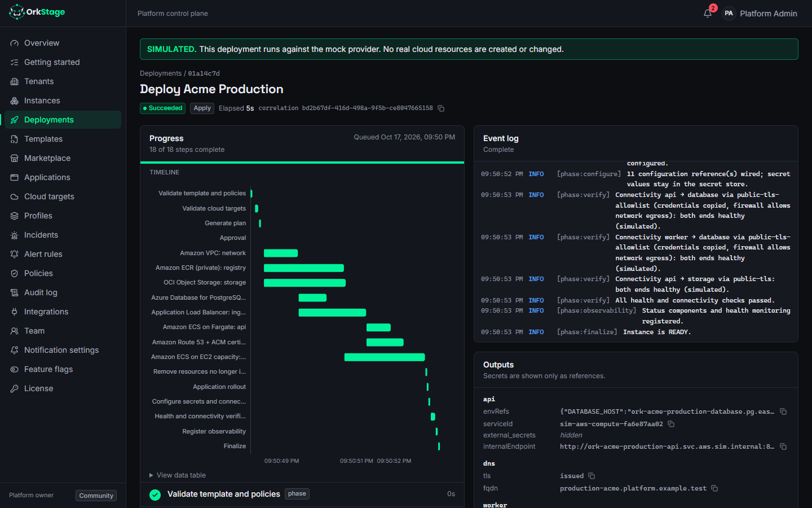Copy the dns fqdn value
This screenshot has width=812, height=508.
click(x=714, y=488)
